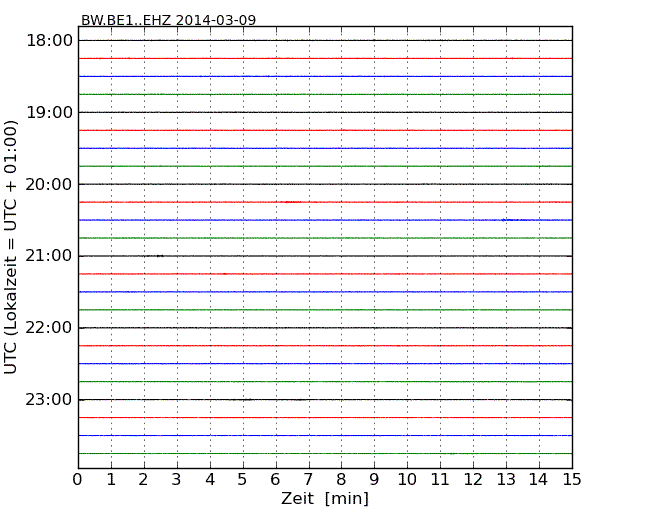650x520 pixels.
Task: Click the y-axis title UTC (Lokalzeit = UTC + 01:00)
Action: pos(10,247)
